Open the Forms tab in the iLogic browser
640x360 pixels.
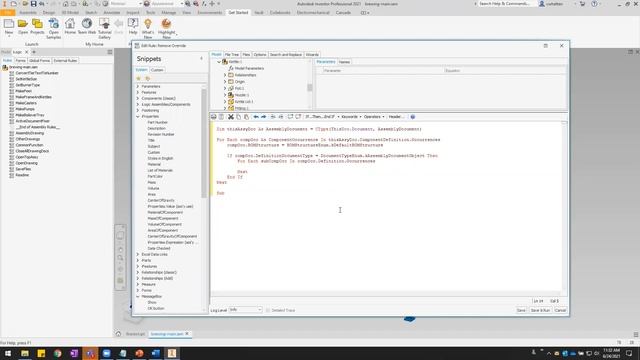tap(20, 60)
